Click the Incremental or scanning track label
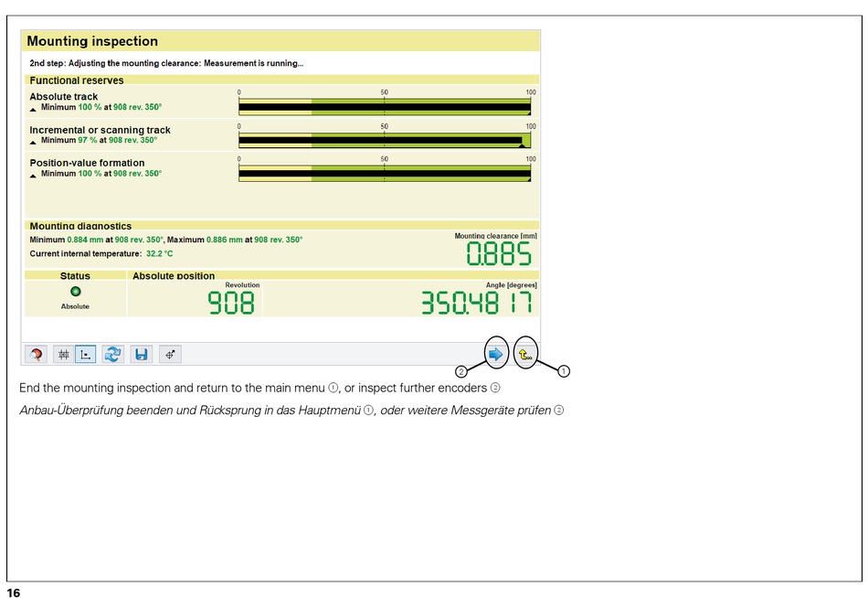Viewport: 868px width, 598px height. coord(101,130)
